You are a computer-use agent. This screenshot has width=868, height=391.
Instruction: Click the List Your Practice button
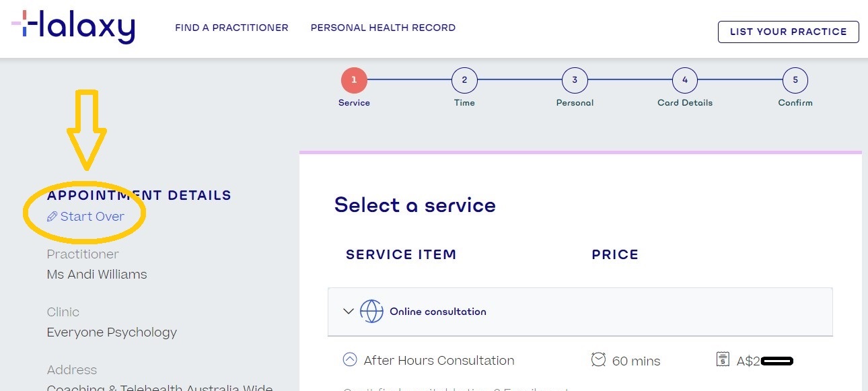(x=788, y=32)
